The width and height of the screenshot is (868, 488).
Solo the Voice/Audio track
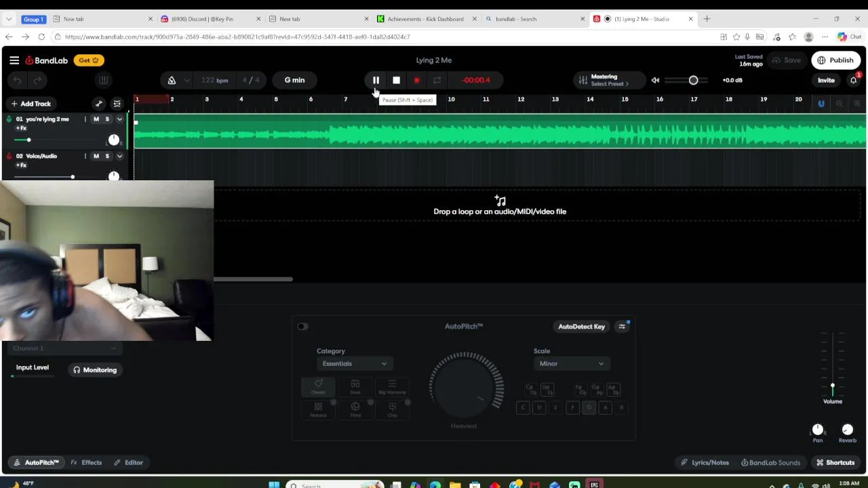click(x=106, y=156)
